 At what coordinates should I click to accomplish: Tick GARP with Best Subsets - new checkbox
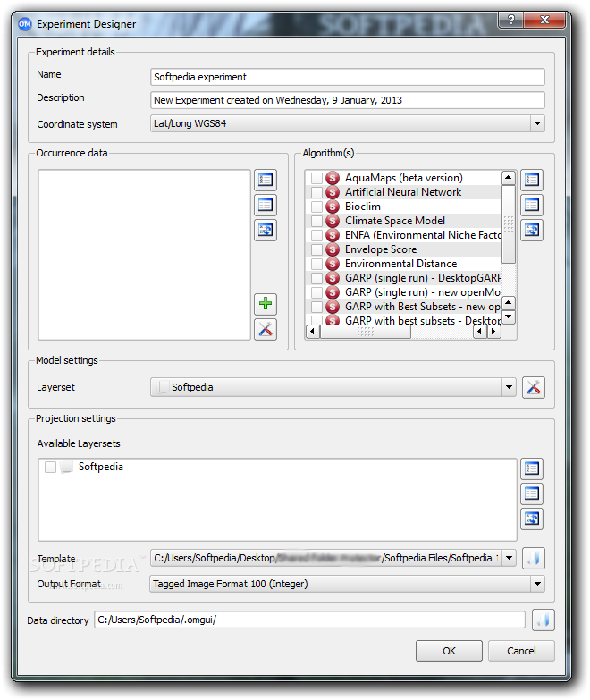tap(316, 307)
